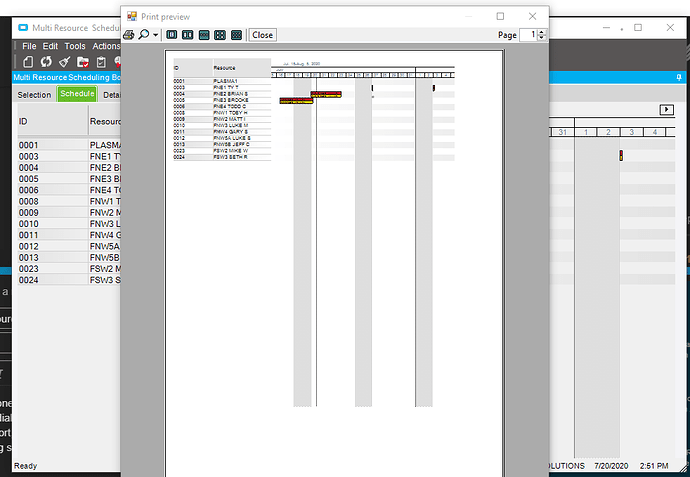Close the Print preview window via X
690x477 pixels.
coord(532,16)
